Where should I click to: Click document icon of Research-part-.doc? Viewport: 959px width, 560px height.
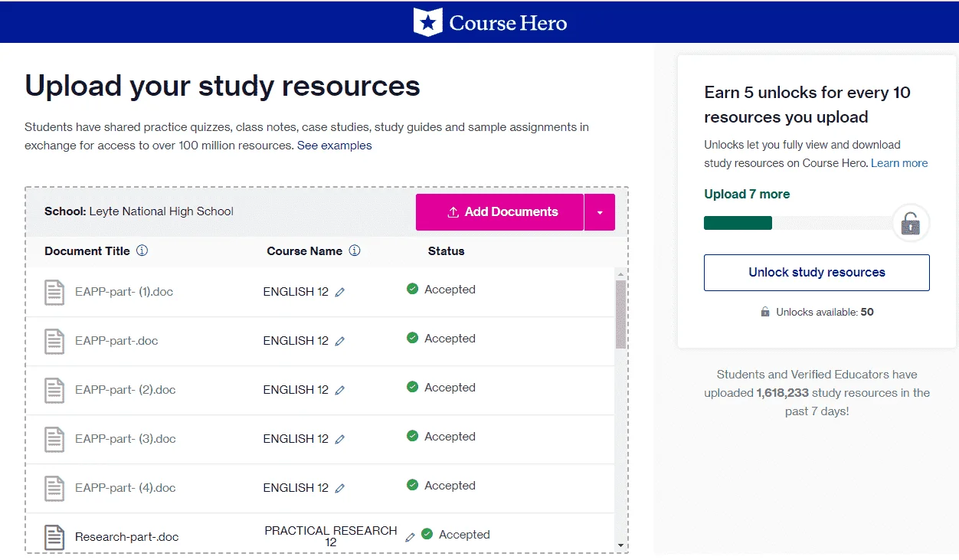point(54,537)
